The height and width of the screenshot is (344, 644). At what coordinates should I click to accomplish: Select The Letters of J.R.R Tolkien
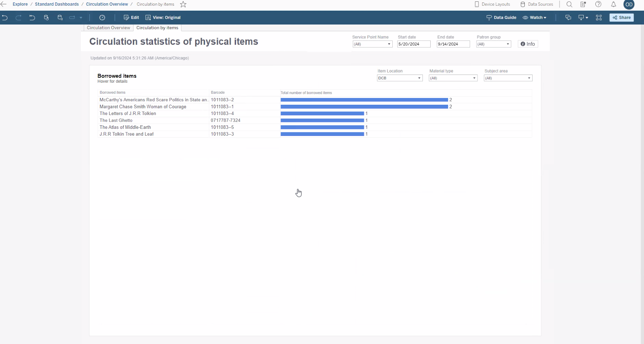point(128,114)
